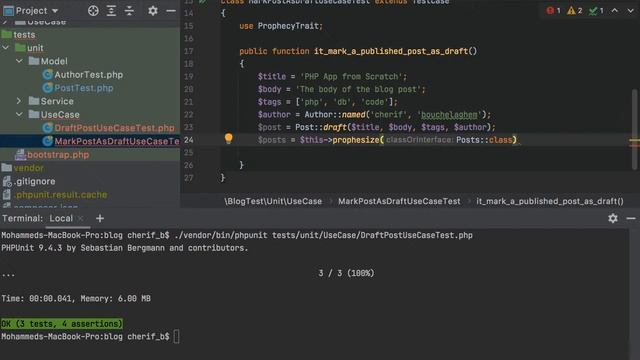This screenshot has height=360, width=640.
Task: Open terminal settings gear
Action: [x=613, y=218]
